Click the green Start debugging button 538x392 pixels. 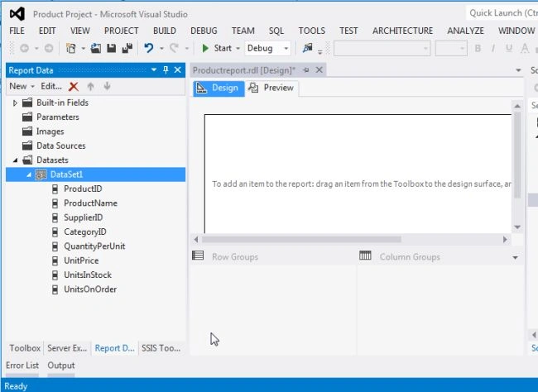pos(217,48)
